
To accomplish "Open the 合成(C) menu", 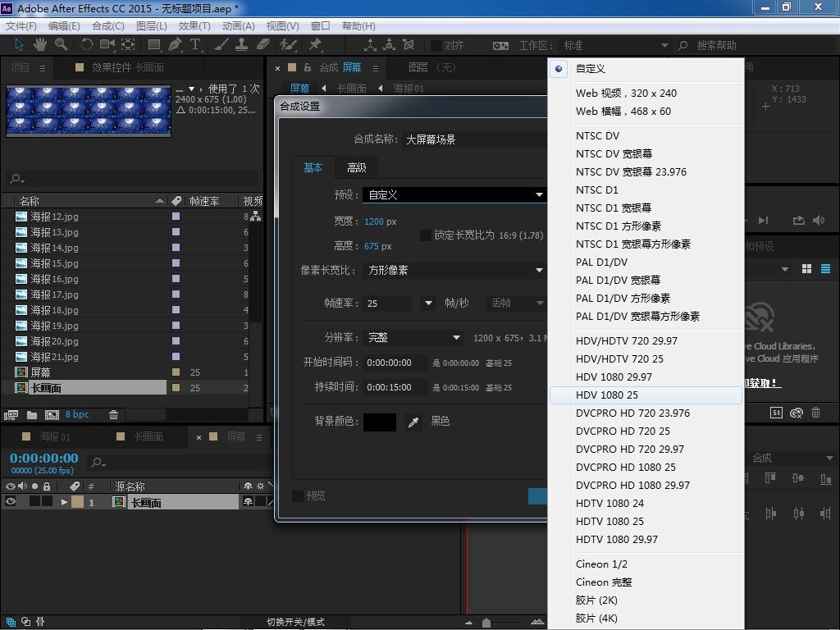I will (x=108, y=25).
